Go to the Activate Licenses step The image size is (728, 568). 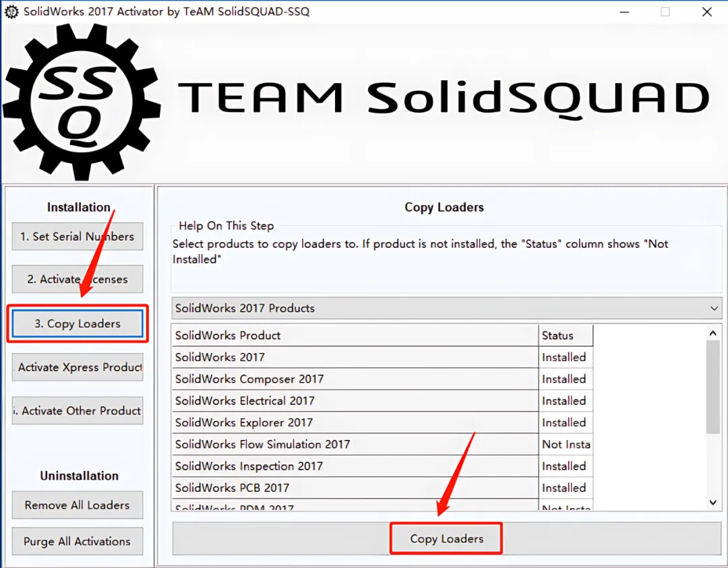pos(78,279)
